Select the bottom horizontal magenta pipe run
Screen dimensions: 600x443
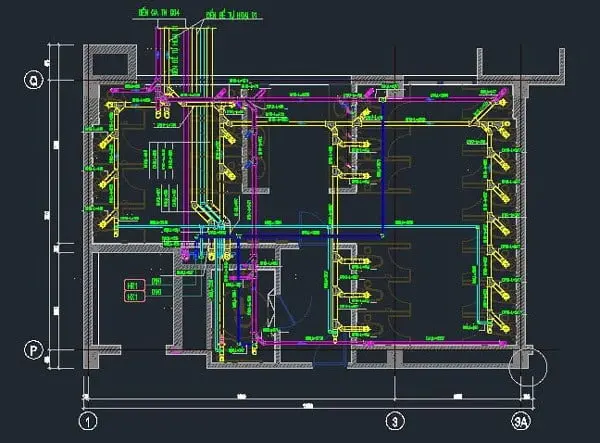pyautogui.click(x=383, y=343)
